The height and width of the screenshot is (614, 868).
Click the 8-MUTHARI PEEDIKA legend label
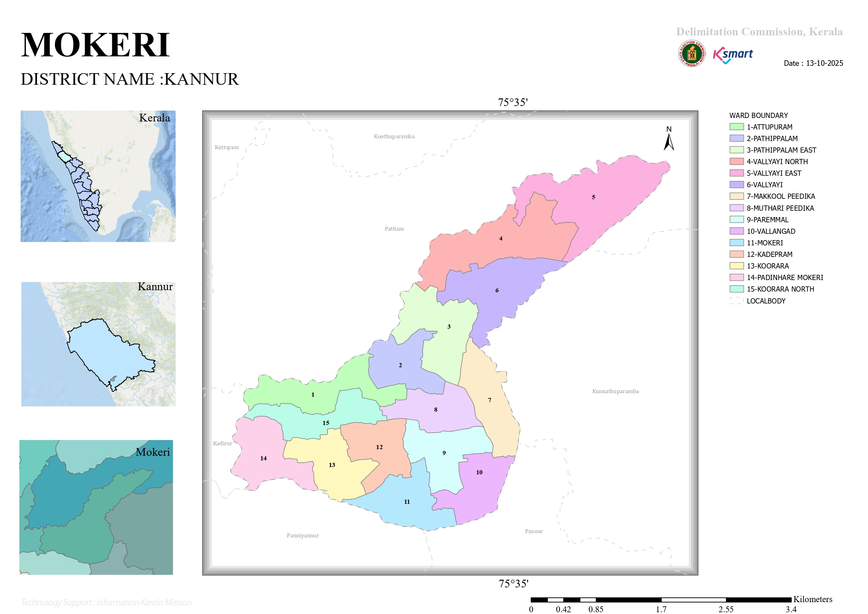tap(780, 208)
